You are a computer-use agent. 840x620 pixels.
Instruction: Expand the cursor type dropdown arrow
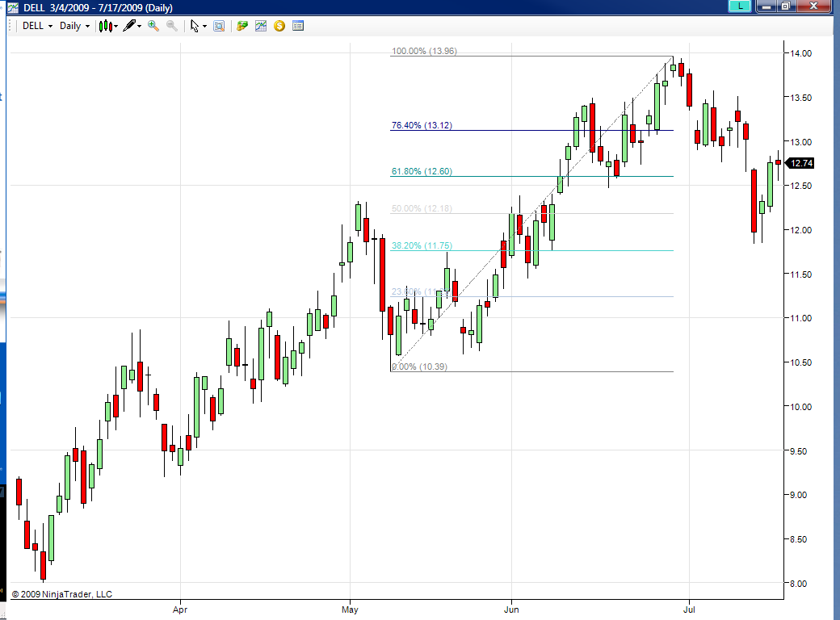coord(204,26)
